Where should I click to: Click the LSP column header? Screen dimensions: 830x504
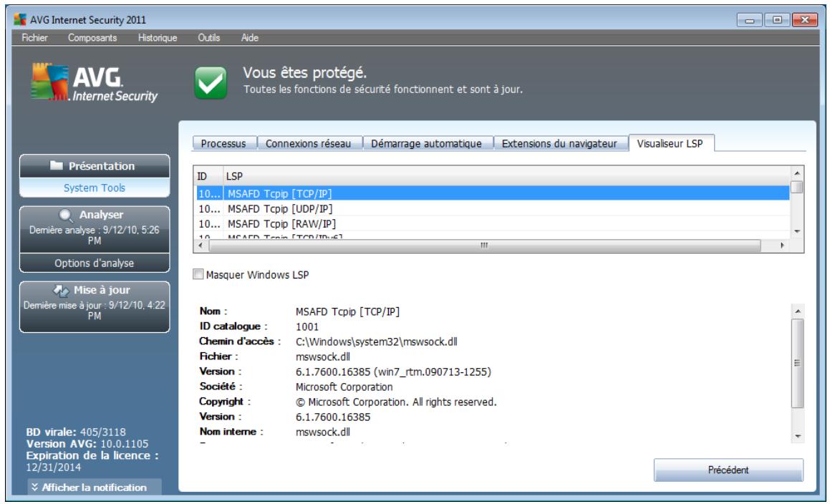pos(506,176)
